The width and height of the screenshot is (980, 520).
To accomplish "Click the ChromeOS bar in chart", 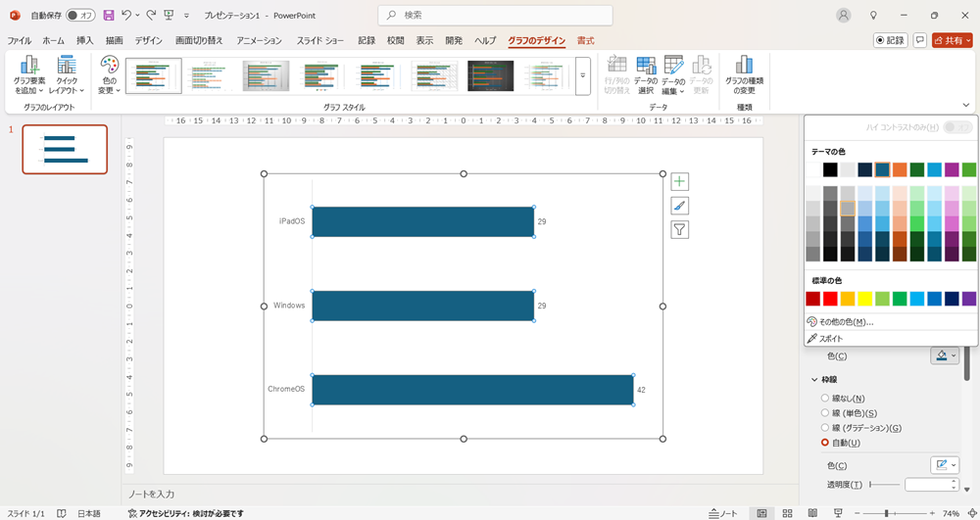I will [x=472, y=390].
